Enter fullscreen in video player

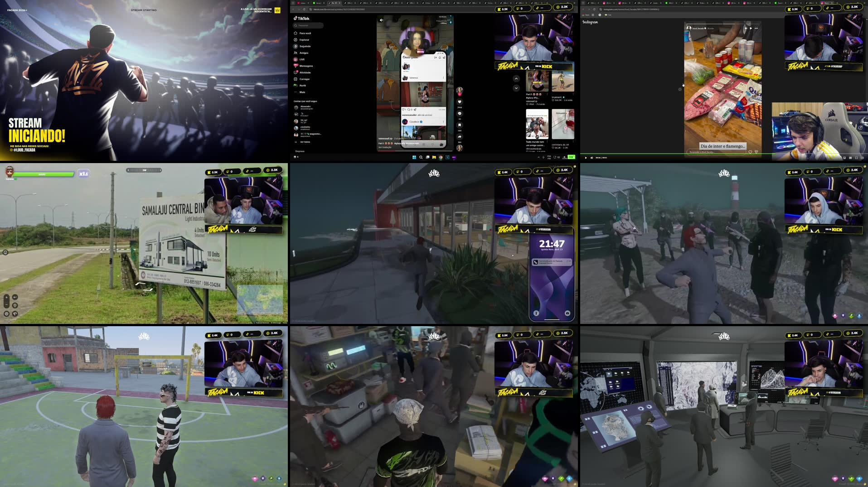pos(856,158)
